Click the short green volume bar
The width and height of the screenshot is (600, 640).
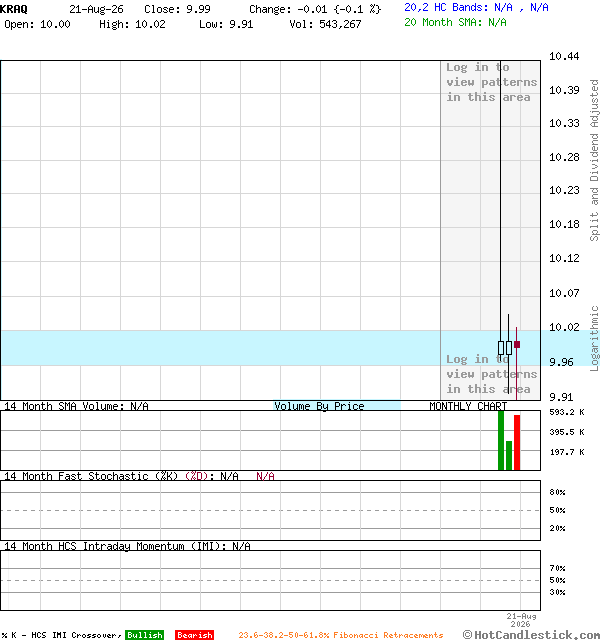pyautogui.click(x=509, y=456)
